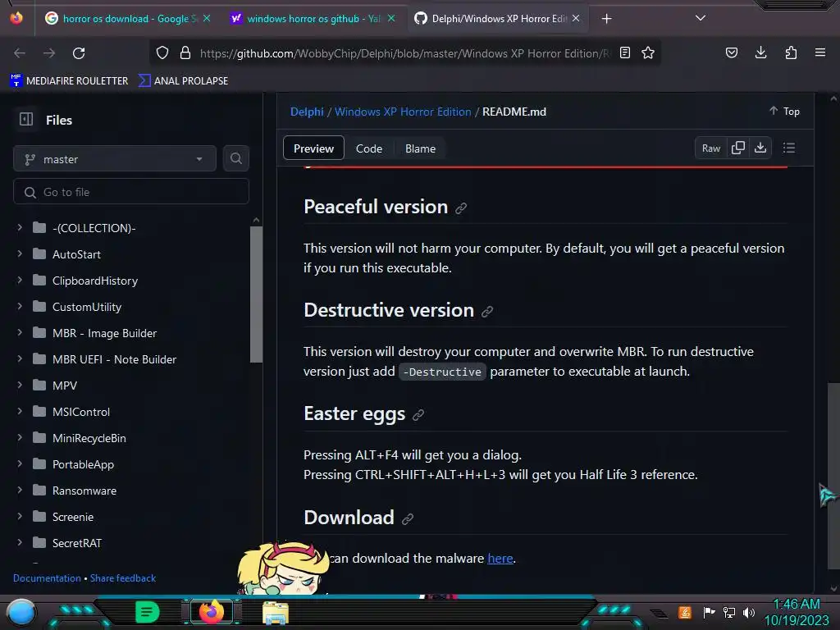Viewport: 840px width, 630px height.
Task: Open the README outline list icon
Action: (x=788, y=148)
